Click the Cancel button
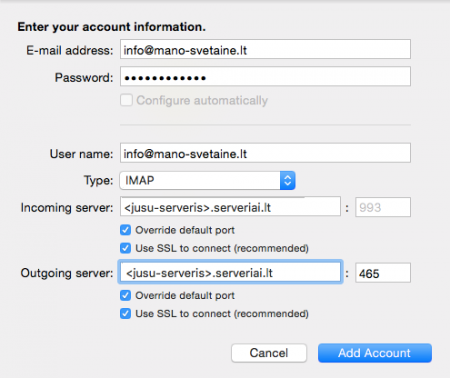 269,353
